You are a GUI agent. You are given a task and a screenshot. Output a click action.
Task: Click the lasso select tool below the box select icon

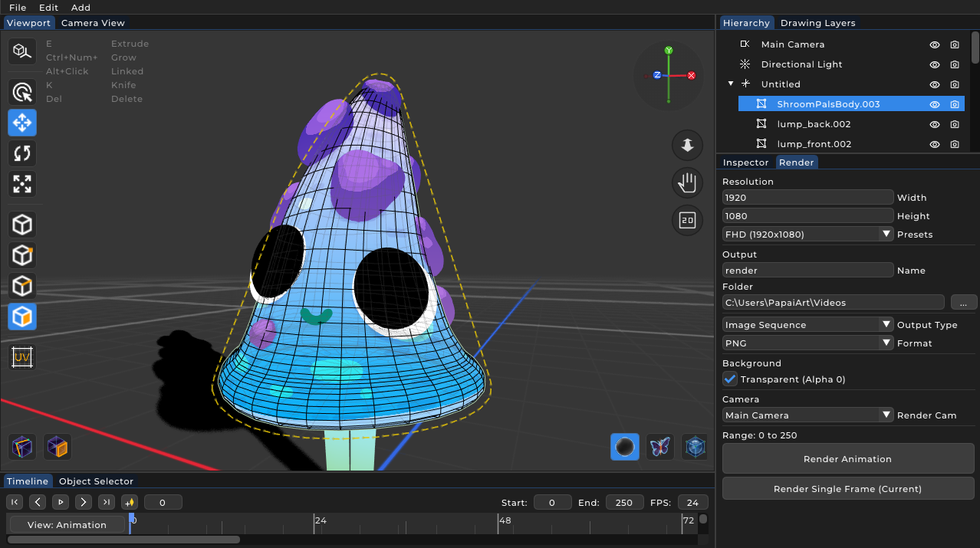pyautogui.click(x=21, y=92)
